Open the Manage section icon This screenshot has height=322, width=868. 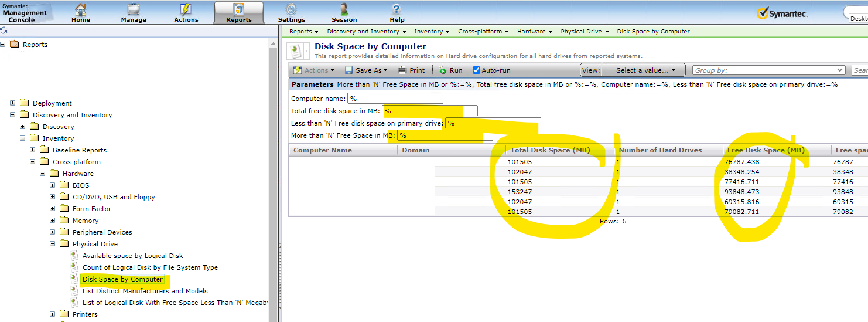click(x=134, y=10)
